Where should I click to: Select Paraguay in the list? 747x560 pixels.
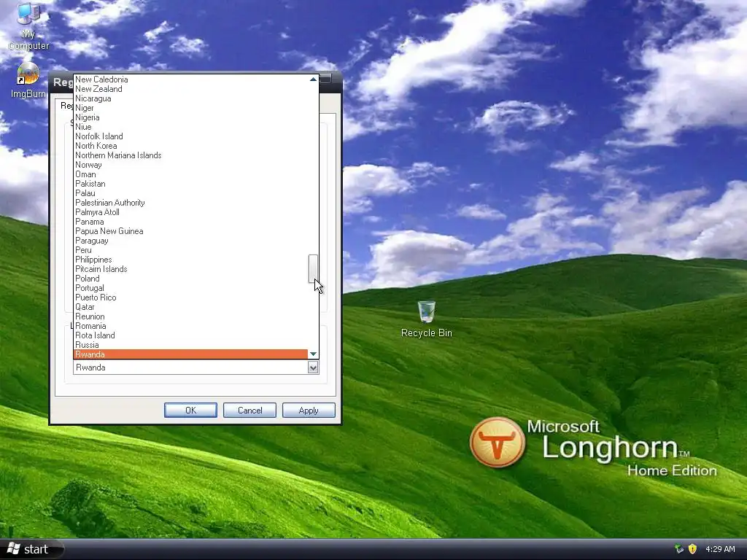190,241
